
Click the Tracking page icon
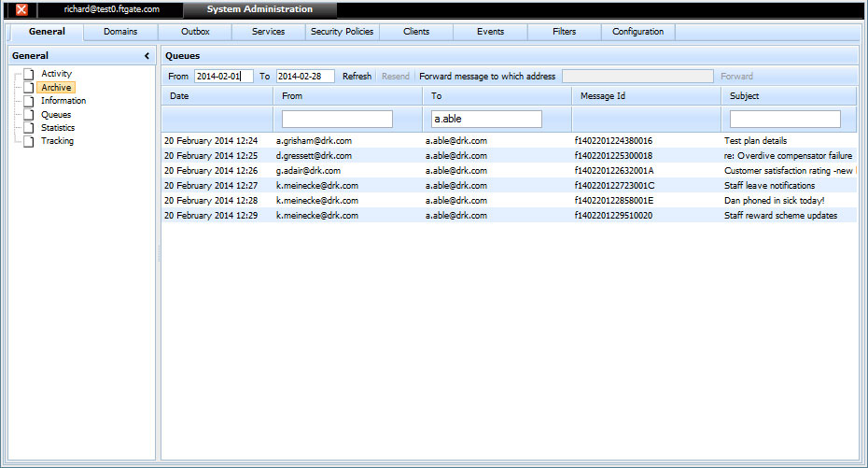[x=29, y=141]
